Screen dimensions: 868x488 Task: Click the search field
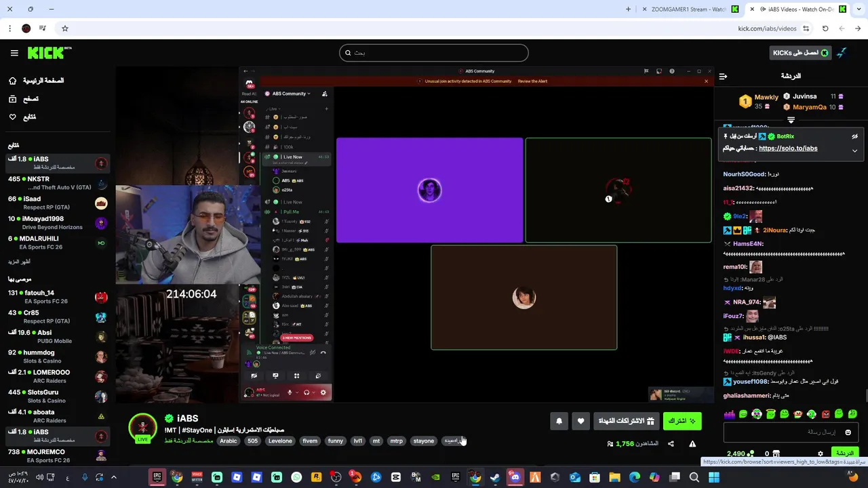(434, 53)
